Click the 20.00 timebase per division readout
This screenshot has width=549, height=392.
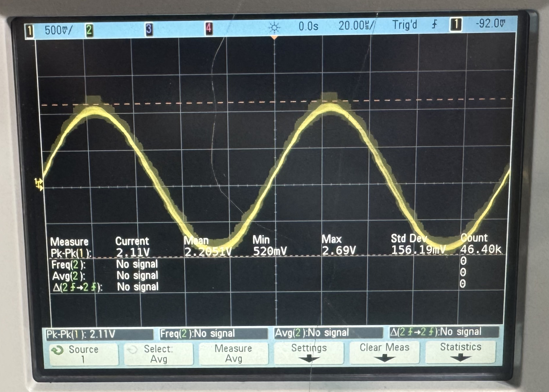click(357, 25)
